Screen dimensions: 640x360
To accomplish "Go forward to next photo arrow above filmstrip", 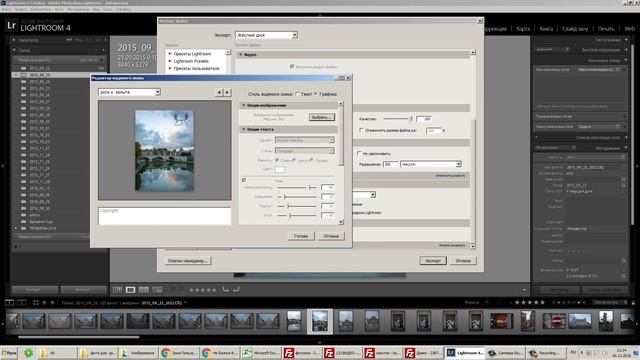I will click(52, 302).
